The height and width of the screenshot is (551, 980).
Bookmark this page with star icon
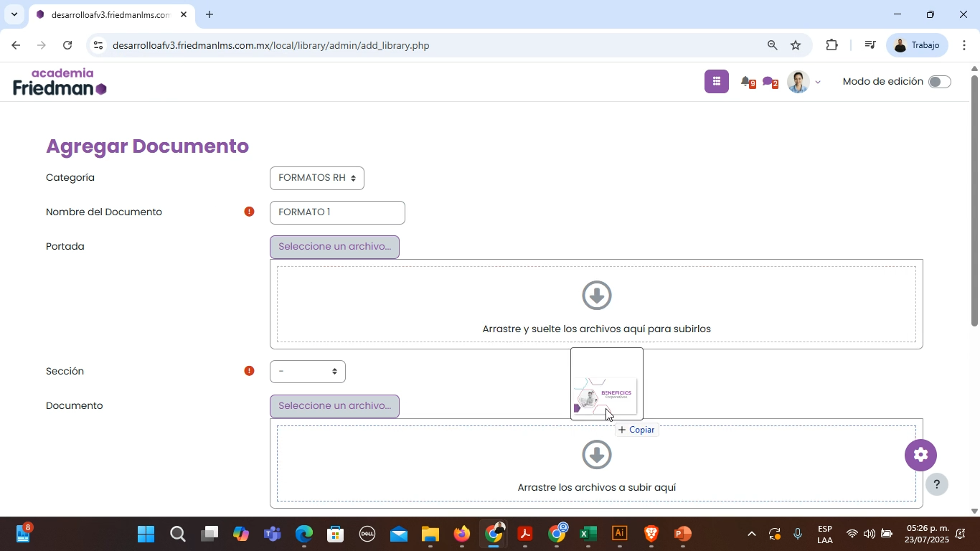(796, 45)
